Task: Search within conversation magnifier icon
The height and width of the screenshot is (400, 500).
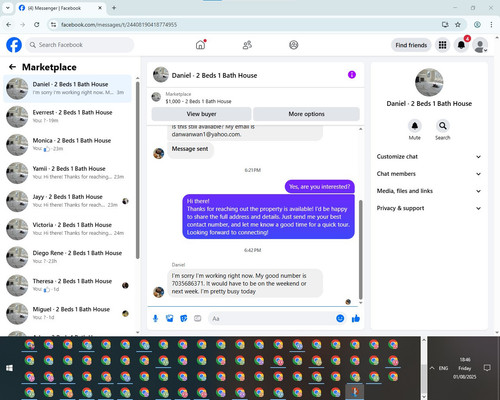Action: (x=443, y=126)
